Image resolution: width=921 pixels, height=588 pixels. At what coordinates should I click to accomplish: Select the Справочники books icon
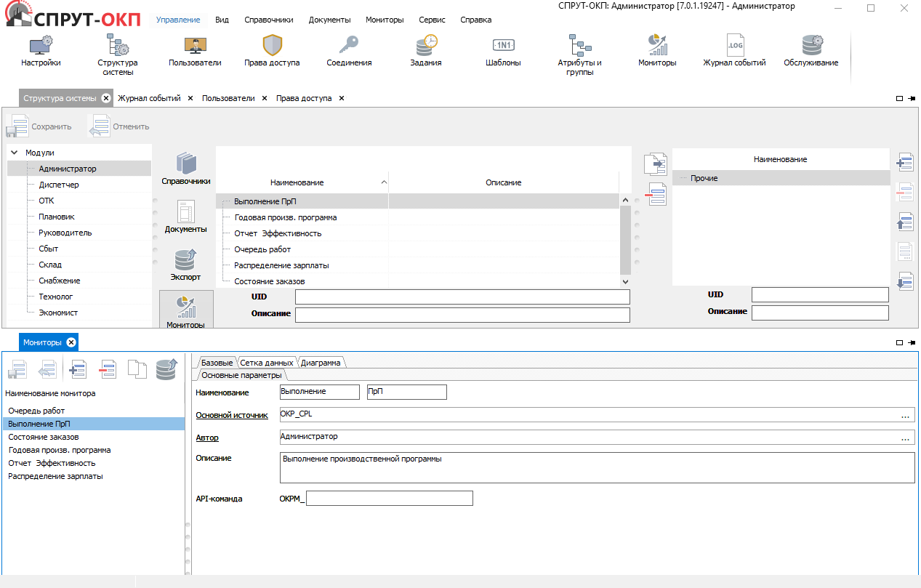click(186, 167)
